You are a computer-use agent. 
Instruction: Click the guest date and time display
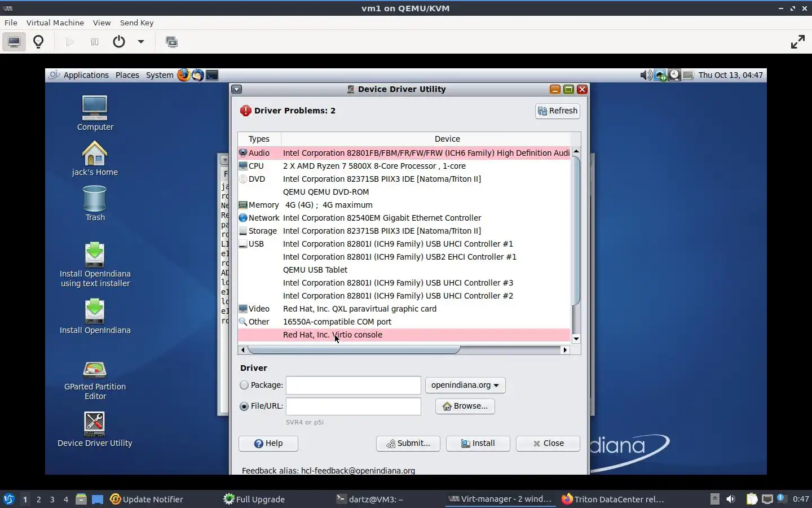coord(730,75)
